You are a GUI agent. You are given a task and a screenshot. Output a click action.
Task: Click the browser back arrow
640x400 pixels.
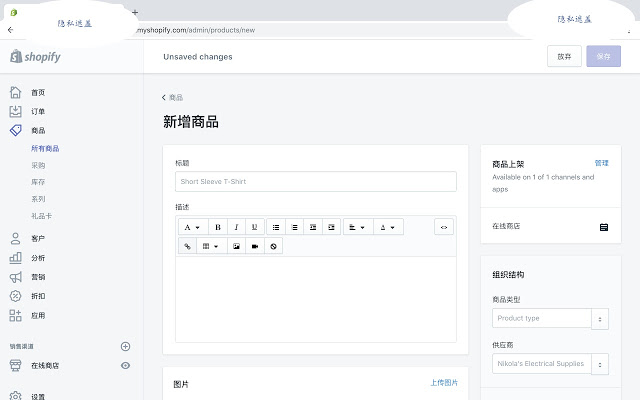point(11,30)
